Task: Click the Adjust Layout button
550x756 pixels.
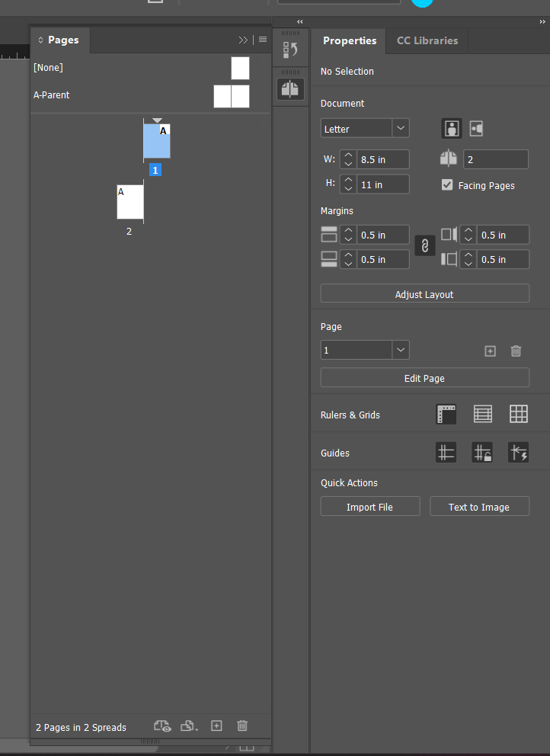Action: coord(424,293)
